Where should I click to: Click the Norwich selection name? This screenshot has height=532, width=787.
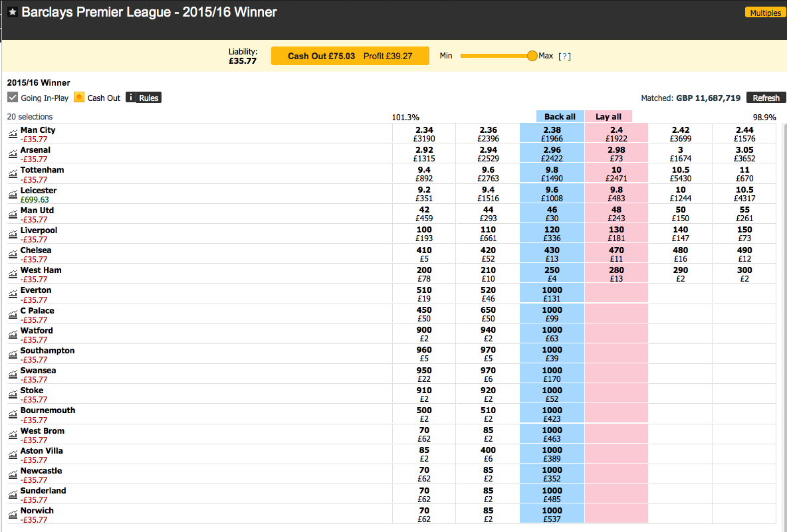[37, 511]
